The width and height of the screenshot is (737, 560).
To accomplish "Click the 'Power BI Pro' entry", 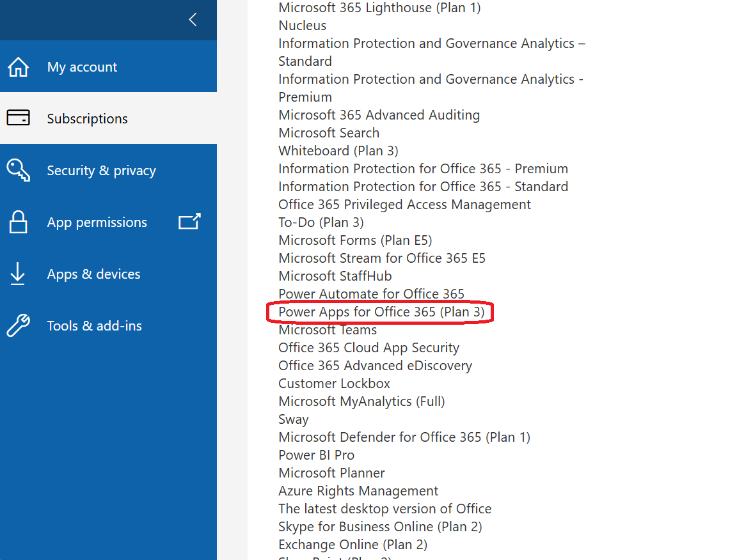I will tap(316, 455).
